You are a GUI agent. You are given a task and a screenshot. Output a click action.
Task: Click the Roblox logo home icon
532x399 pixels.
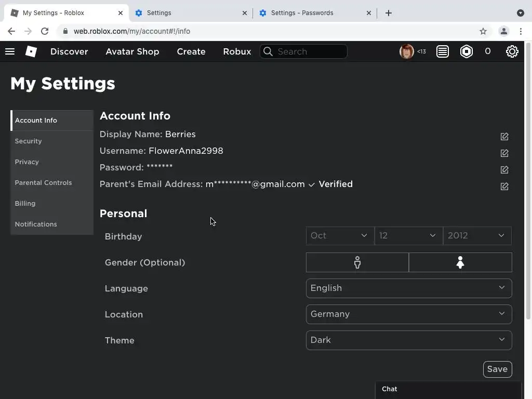[31, 51]
